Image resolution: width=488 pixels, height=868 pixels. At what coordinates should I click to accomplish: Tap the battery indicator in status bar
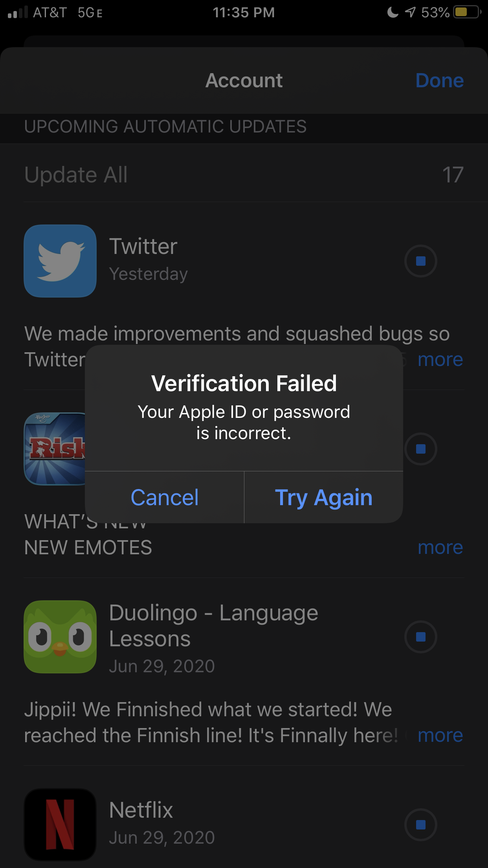466,12
